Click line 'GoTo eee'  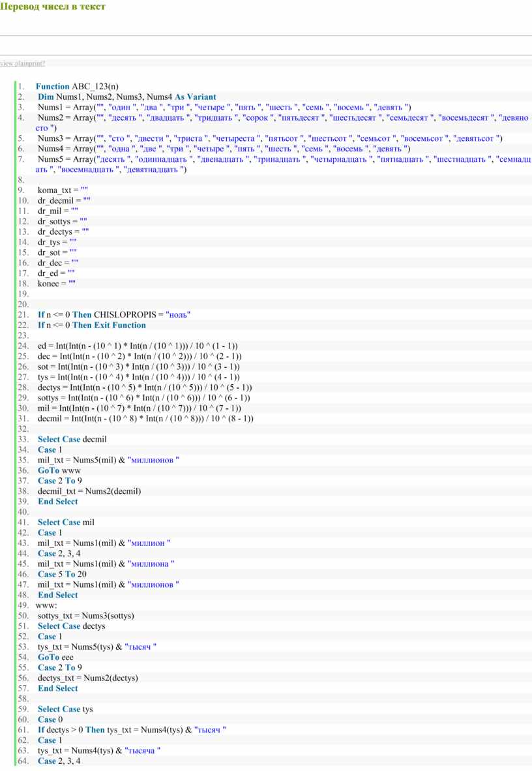point(55,658)
